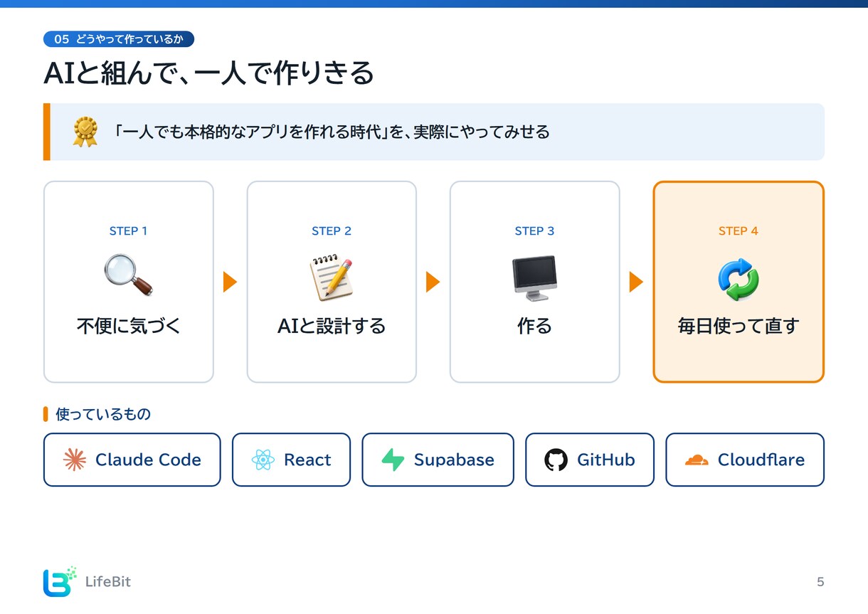Image resolution: width=868 pixels, height=614 pixels.
Task: Select the Claude Code chip
Action: 132,460
